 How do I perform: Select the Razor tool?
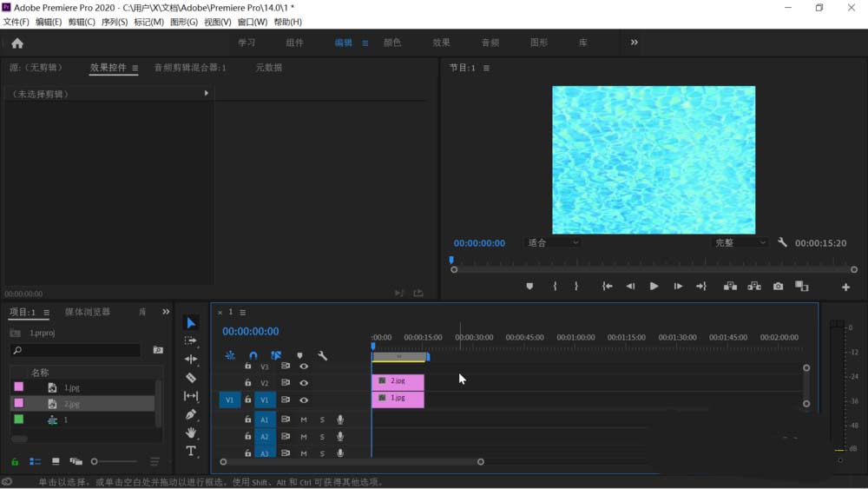tap(191, 378)
